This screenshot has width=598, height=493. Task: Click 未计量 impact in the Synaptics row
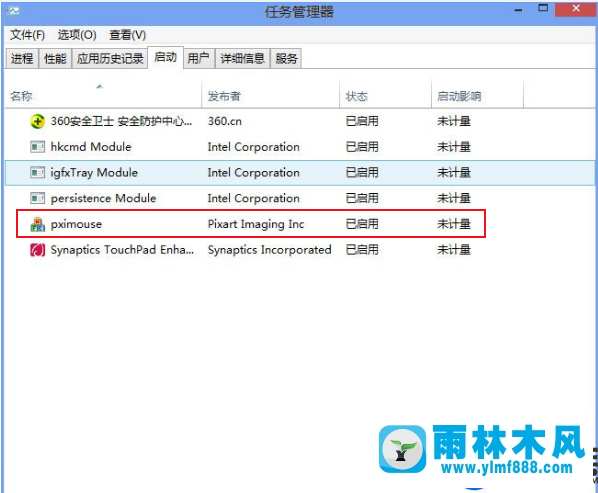[454, 250]
